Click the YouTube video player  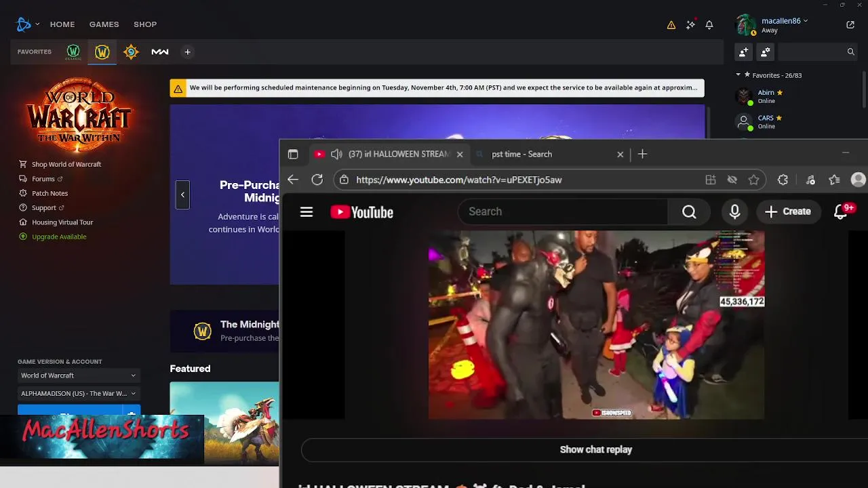(596, 325)
